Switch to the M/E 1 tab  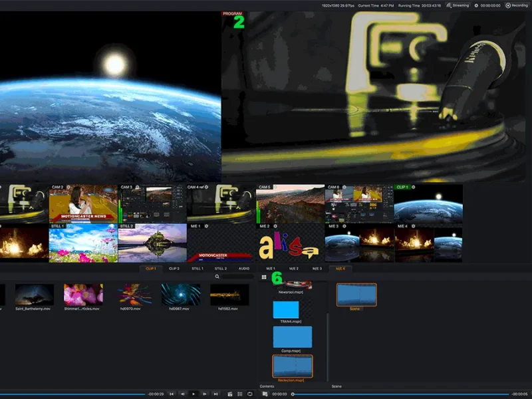tap(271, 269)
